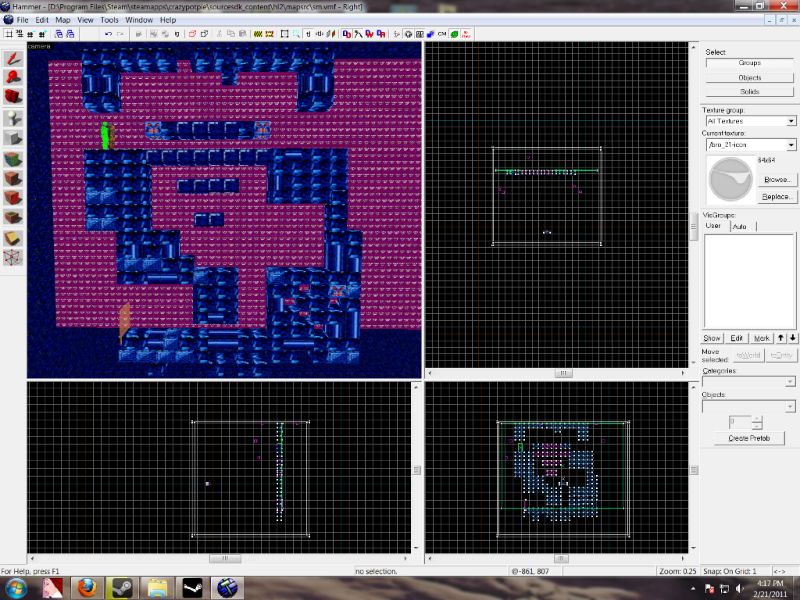This screenshot has width=800, height=600.
Task: Select the red Camera tool
Action: [x=13, y=96]
